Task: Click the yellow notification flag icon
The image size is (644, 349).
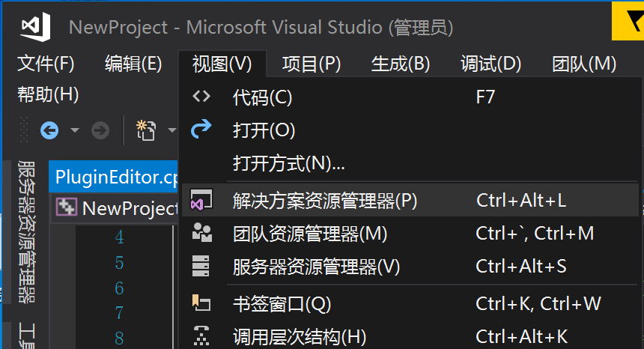Action: pos(628,22)
